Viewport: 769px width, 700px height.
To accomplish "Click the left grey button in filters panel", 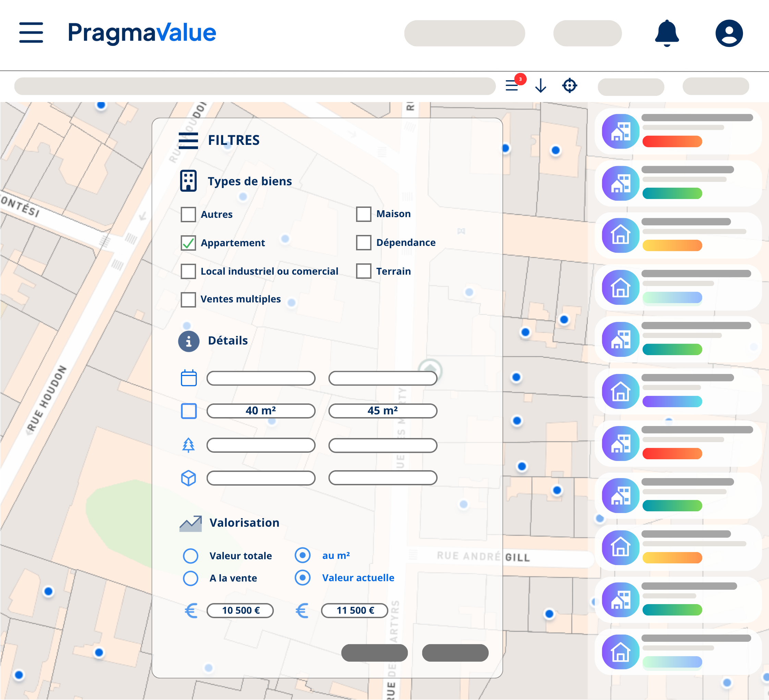I will [x=374, y=652].
